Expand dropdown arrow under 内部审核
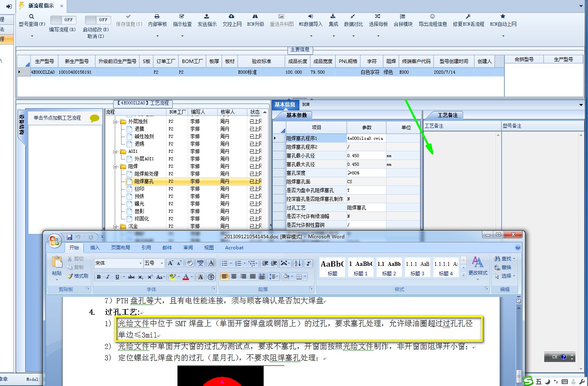Screen dimensions: 588x386 tap(157, 36)
